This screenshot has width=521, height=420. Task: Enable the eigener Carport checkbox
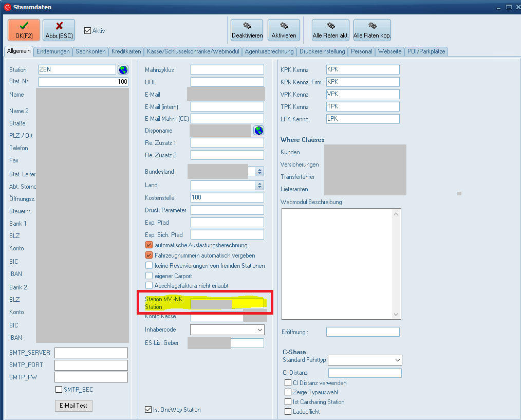[150, 276]
